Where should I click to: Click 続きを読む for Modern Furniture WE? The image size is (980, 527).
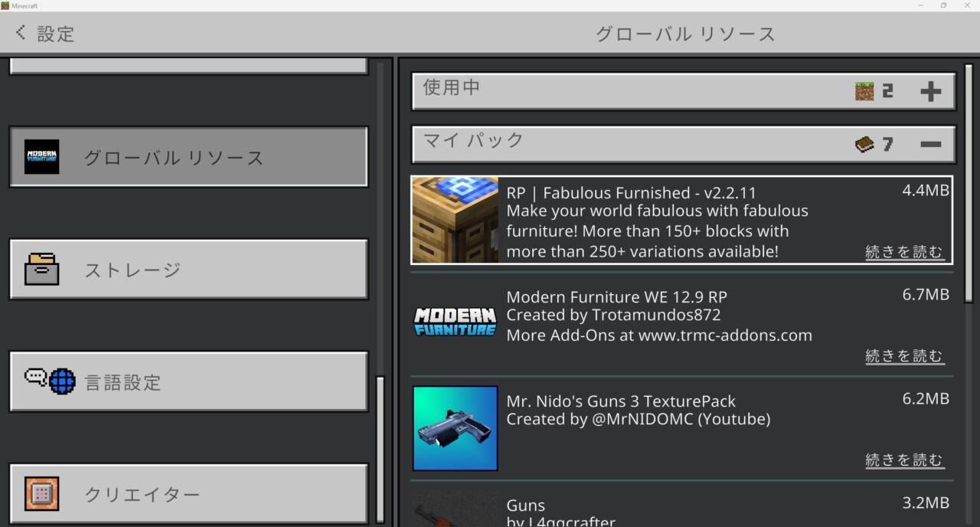click(905, 355)
